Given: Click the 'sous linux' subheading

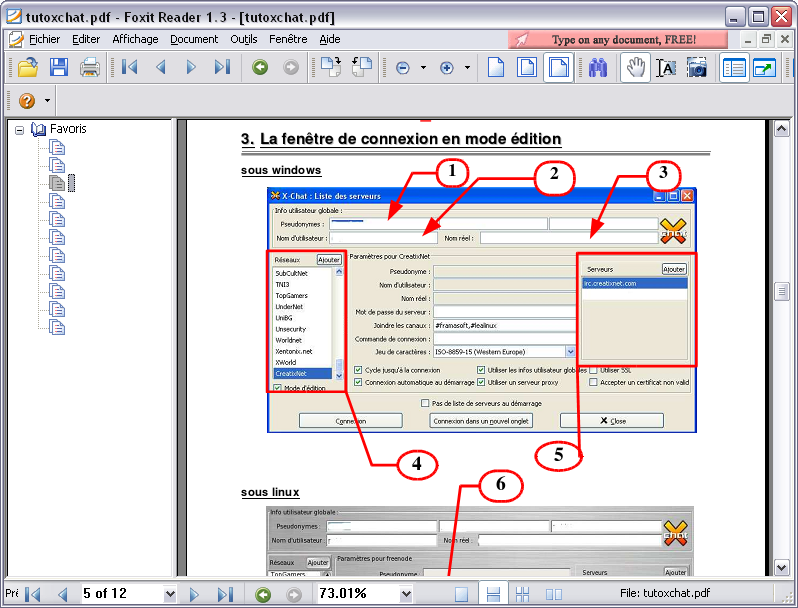Looking at the screenshot, I should (x=270, y=492).
